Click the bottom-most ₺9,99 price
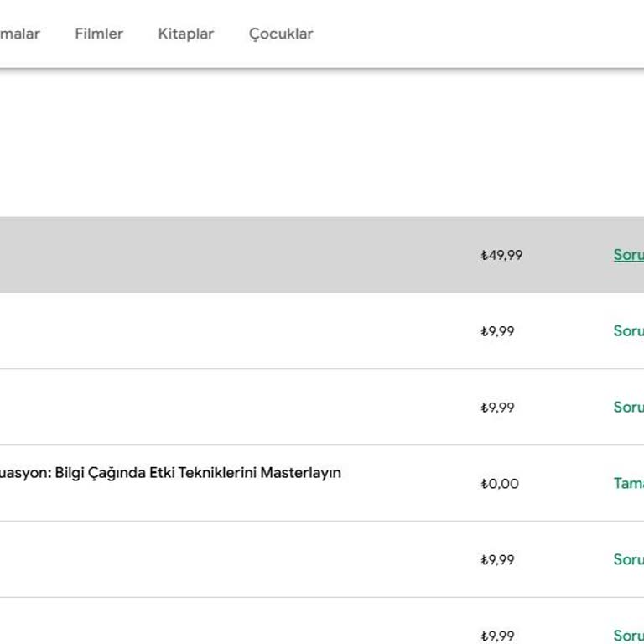Image resolution: width=644 pixels, height=644 pixels. (497, 636)
